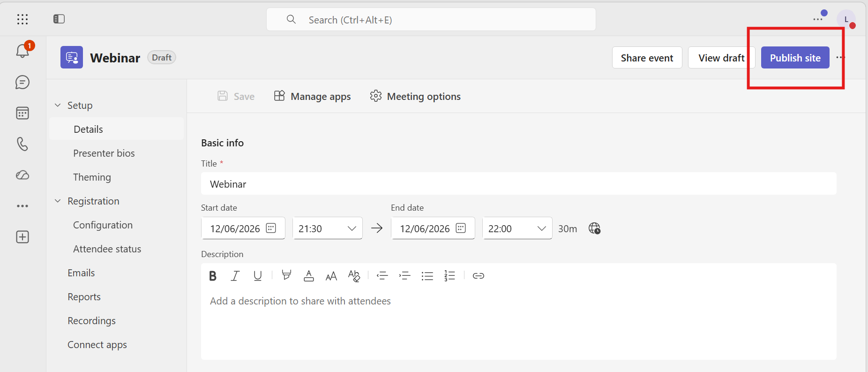Insert a hyperlink in description
This screenshot has width=868, height=372.
(479, 276)
